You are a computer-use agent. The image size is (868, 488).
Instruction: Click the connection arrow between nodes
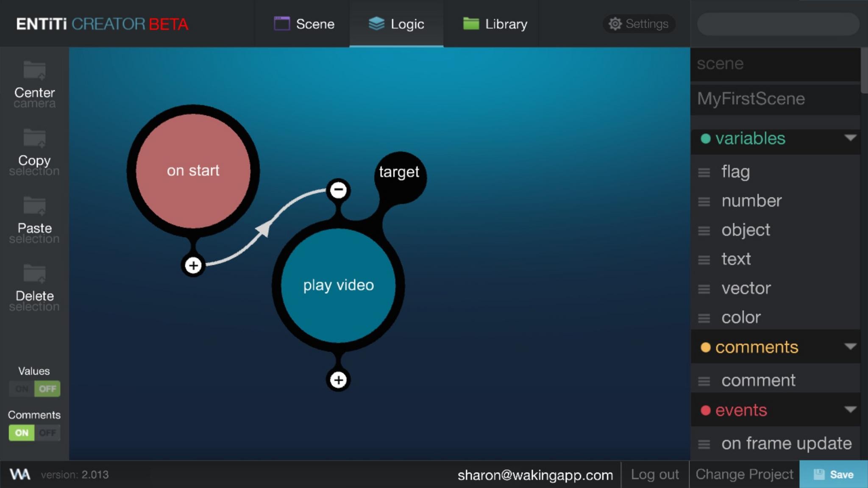pos(264,229)
